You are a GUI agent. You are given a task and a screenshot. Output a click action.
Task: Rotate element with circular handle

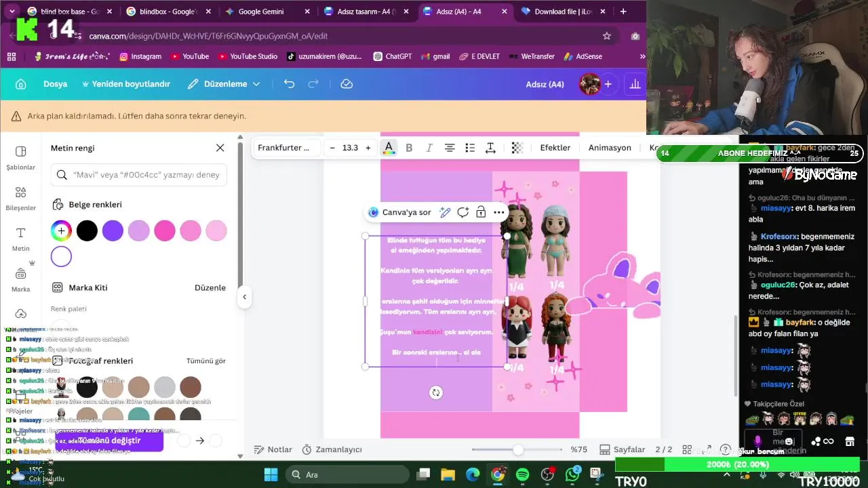[436, 392]
